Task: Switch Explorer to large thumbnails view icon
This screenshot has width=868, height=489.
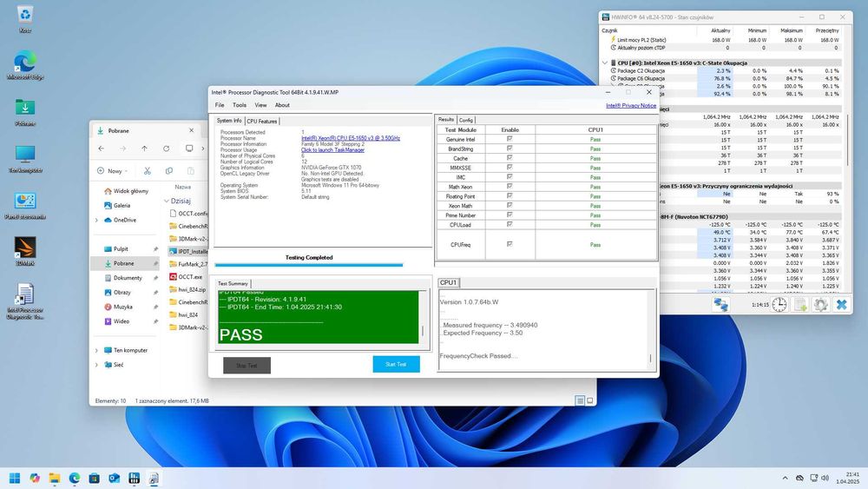Action: pos(590,400)
